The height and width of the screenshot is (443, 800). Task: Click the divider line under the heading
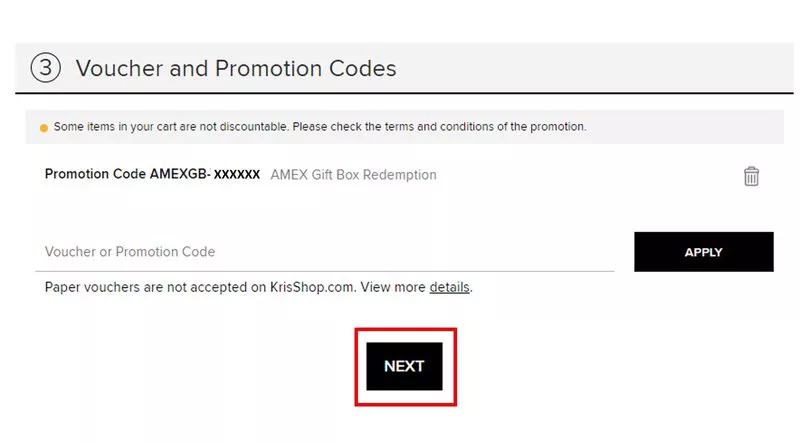(400, 93)
